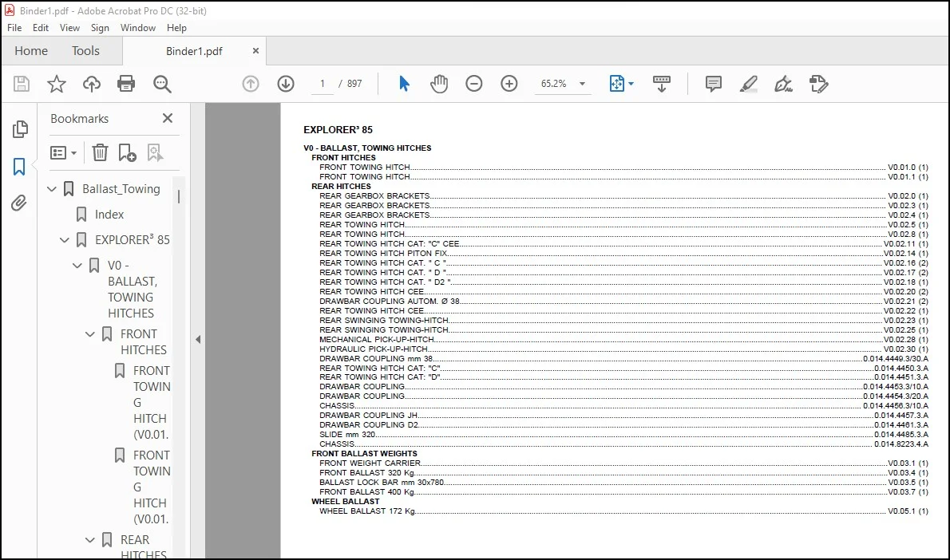Click DRAWBAR COUPLING AUTOM. Ø 38 entry
The height and width of the screenshot is (560, 950).
pyautogui.click(x=623, y=301)
